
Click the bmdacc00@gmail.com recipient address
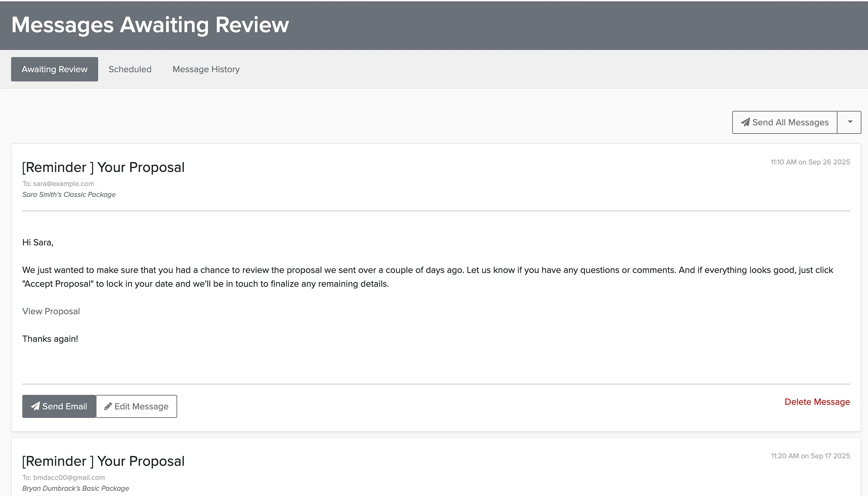click(69, 477)
